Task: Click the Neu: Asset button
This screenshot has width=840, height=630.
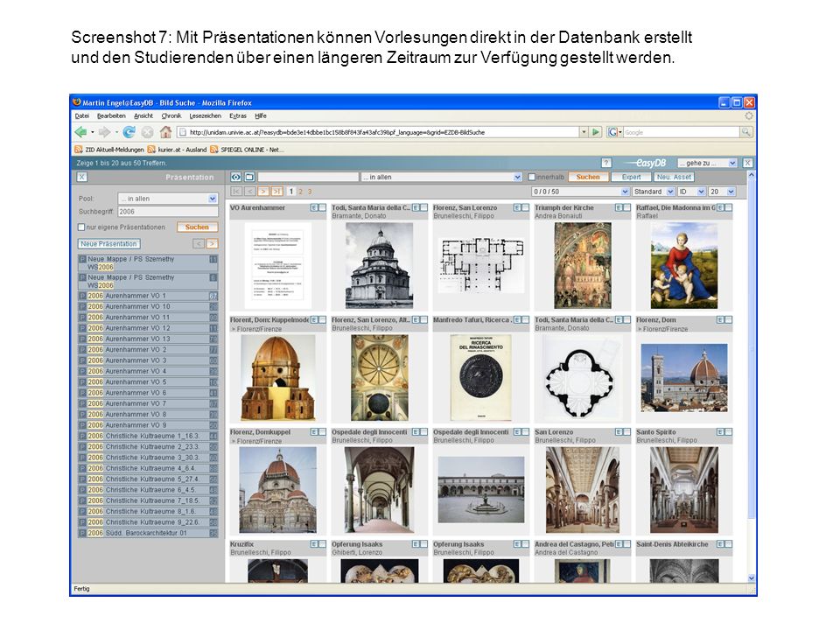Action: pyautogui.click(x=674, y=177)
